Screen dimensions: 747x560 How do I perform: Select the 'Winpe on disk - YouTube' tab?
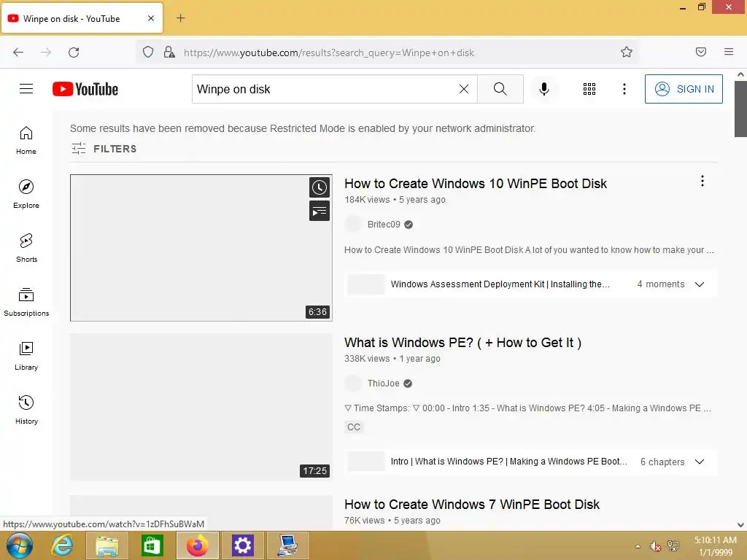82,18
